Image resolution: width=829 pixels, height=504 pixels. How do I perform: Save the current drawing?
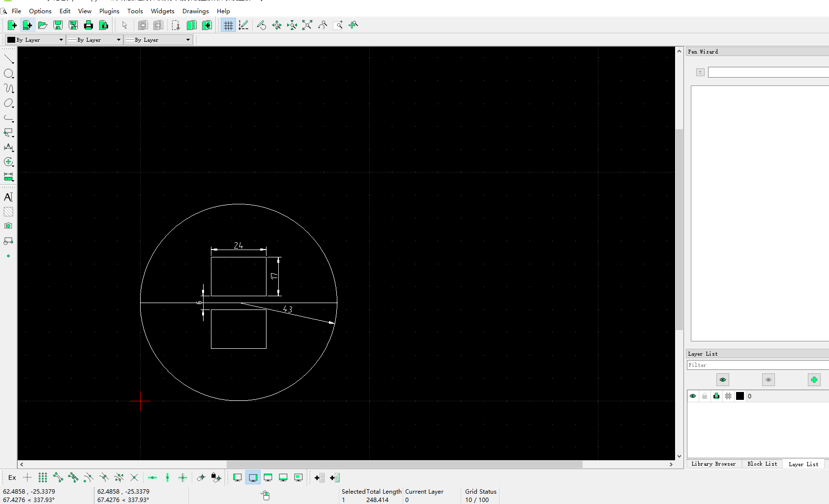pyautogui.click(x=58, y=25)
